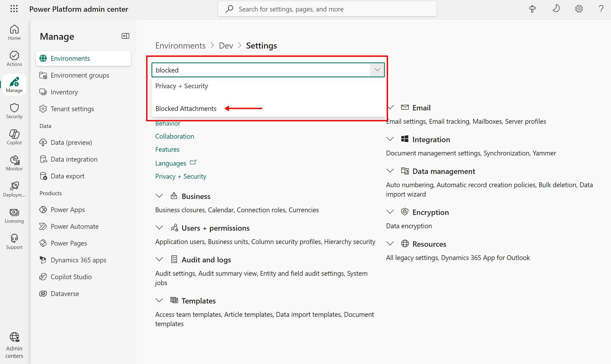Screen dimensions: 611x364
Task: Go to Environments breadcrumb link
Action: click(180, 46)
